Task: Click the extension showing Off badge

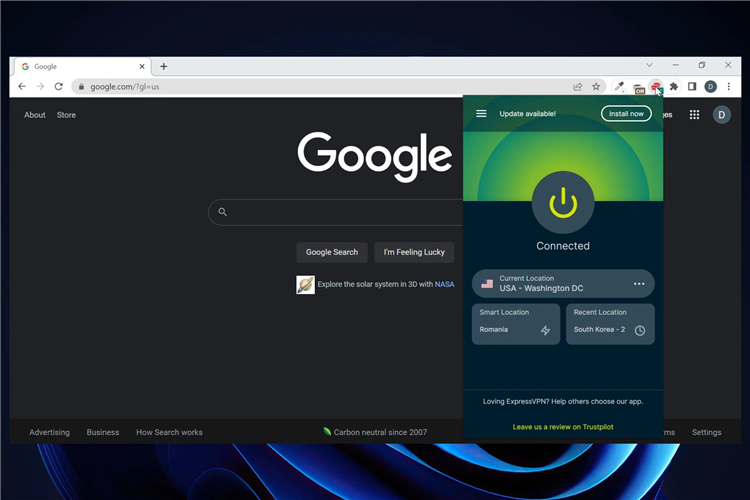Action: 638,88
